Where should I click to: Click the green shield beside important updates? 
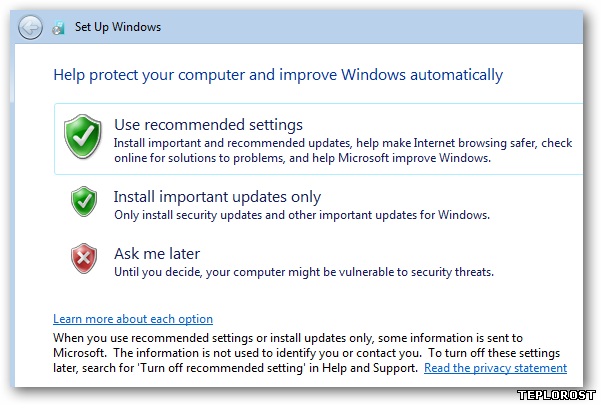83,201
